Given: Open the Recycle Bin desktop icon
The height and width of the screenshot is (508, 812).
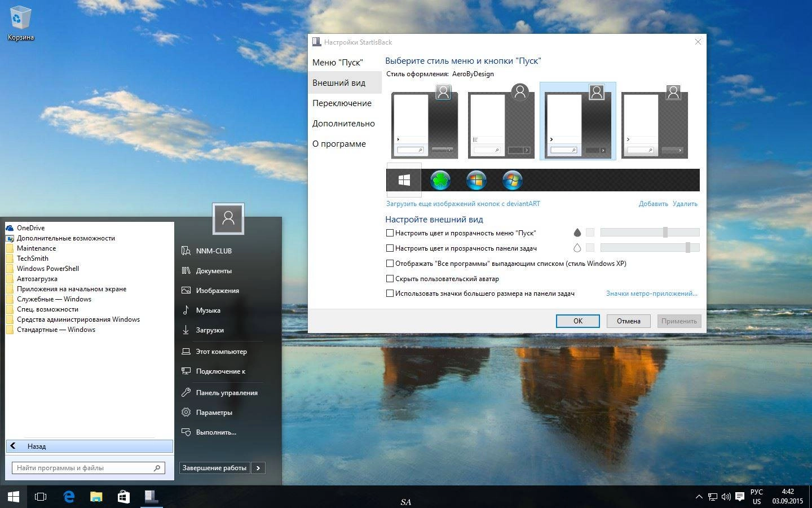Looking at the screenshot, I should point(21,24).
